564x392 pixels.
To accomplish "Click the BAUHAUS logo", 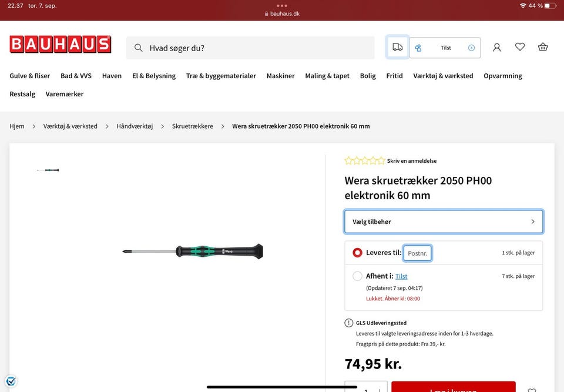I will (x=61, y=44).
